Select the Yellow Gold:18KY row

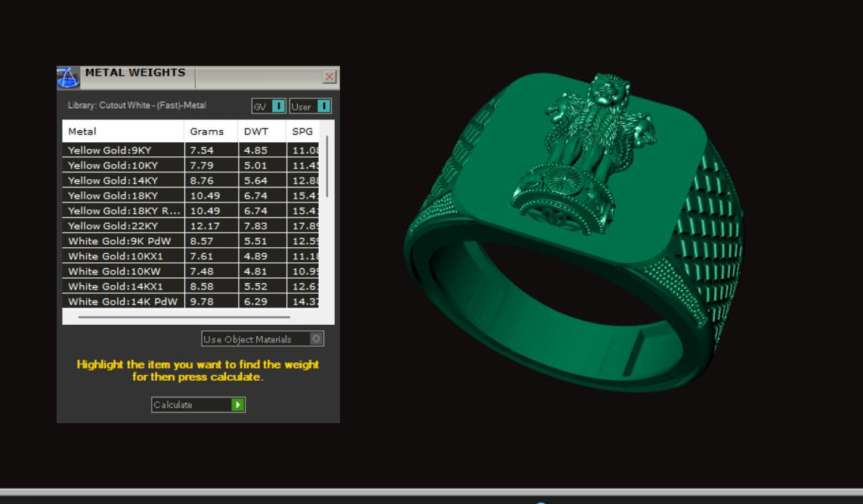190,195
